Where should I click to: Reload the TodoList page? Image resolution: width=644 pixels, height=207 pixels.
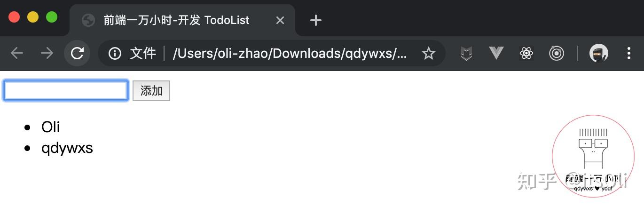click(x=77, y=53)
